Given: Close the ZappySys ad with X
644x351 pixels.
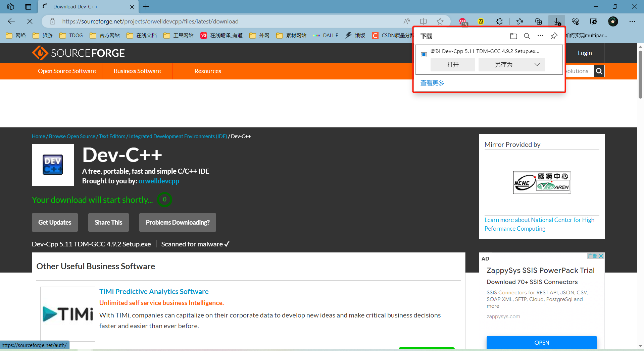Looking at the screenshot, I should point(601,256).
